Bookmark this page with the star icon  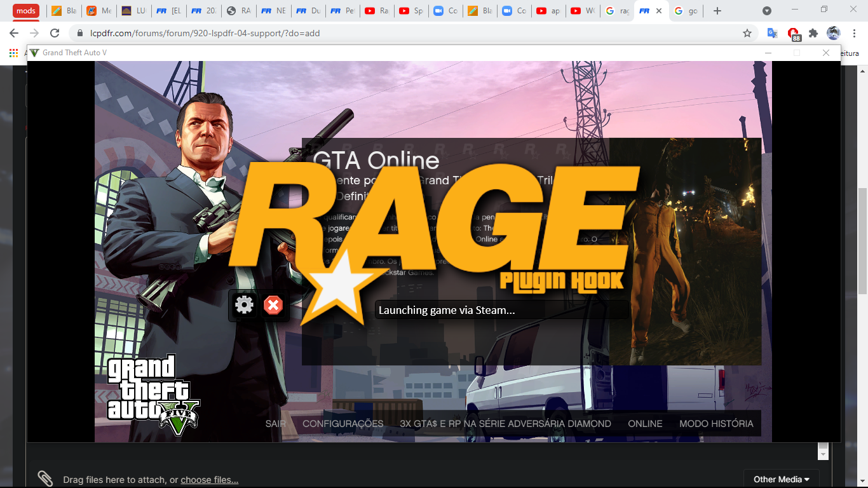pos(747,33)
